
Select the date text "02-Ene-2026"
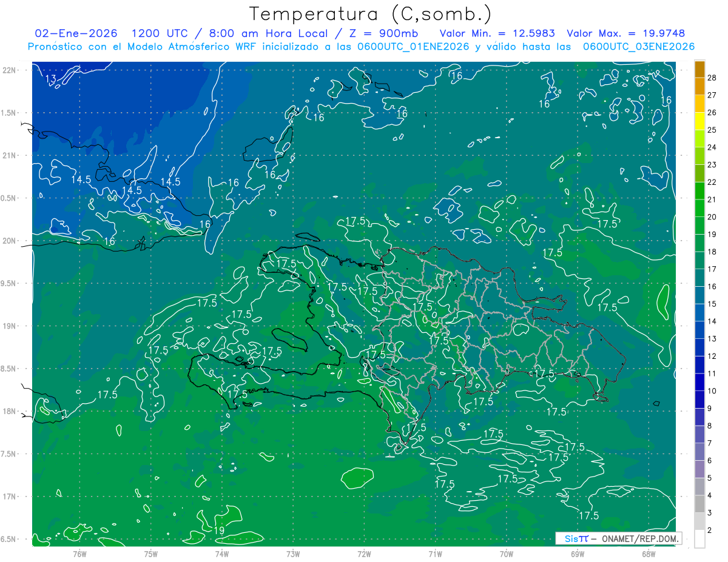76,33
